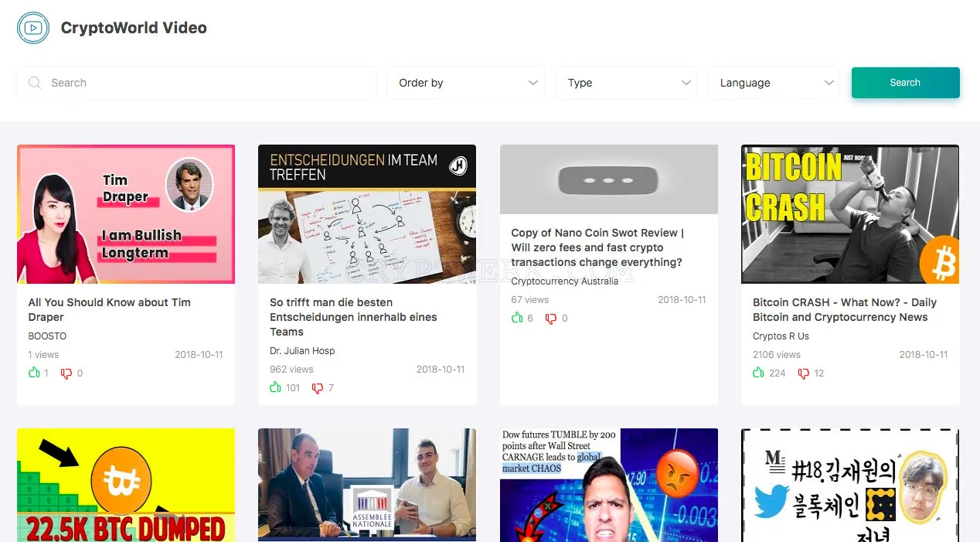This screenshot has height=542, width=980.
Task: Open the 22.5K BTC Dumped thumbnail
Action: [x=126, y=485]
